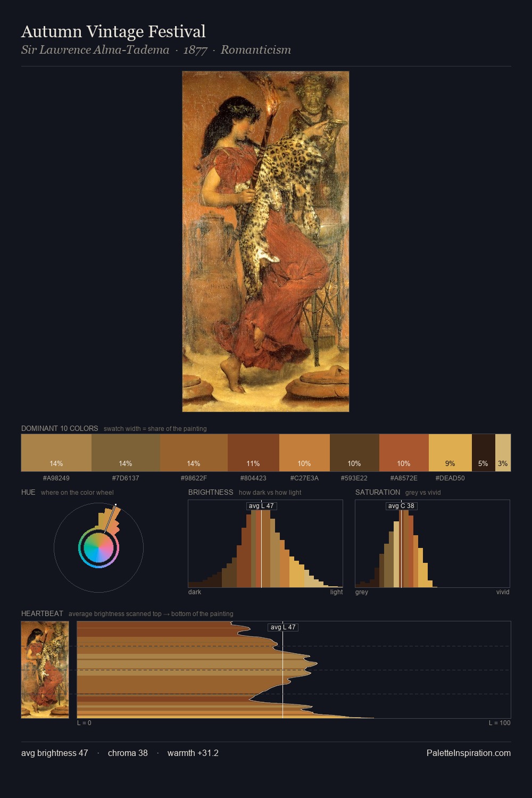The image size is (532, 798).
Task: Click 'where on the color wheel' caption
Action: click(77, 493)
